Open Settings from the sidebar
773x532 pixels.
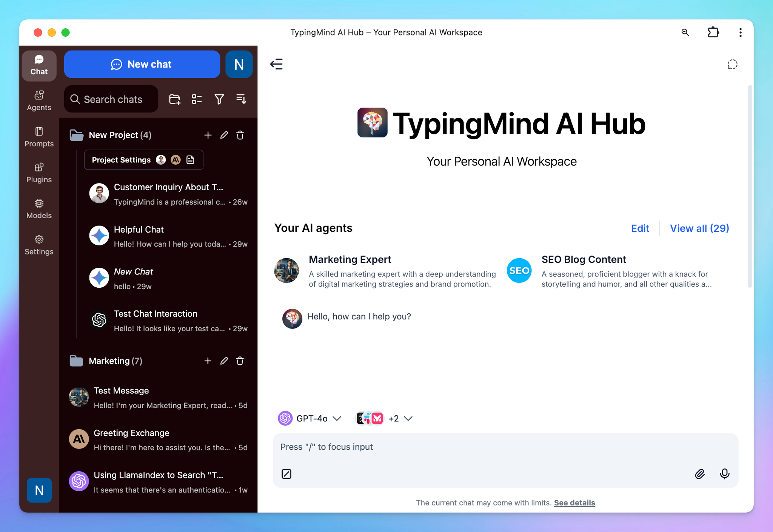click(x=39, y=245)
